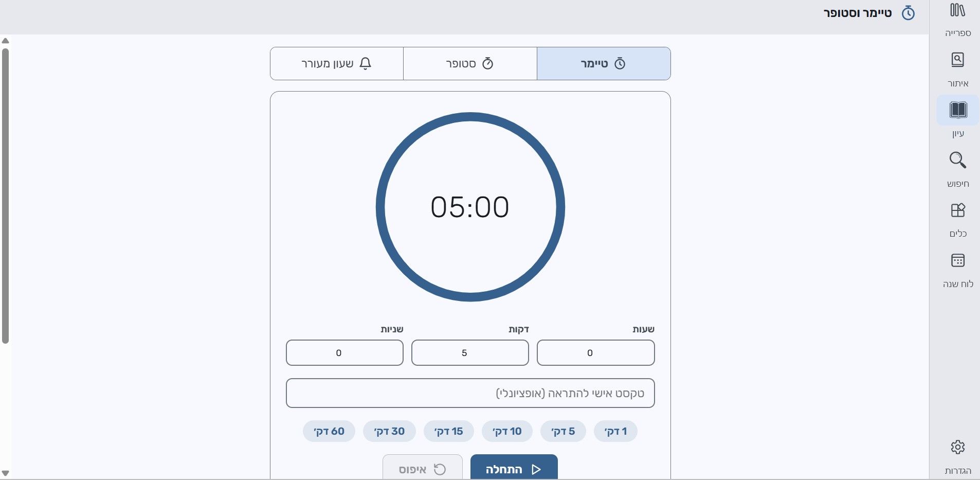Viewport: 980px width, 480px height.
Task: Select the 10 דק' preset
Action: click(x=507, y=431)
